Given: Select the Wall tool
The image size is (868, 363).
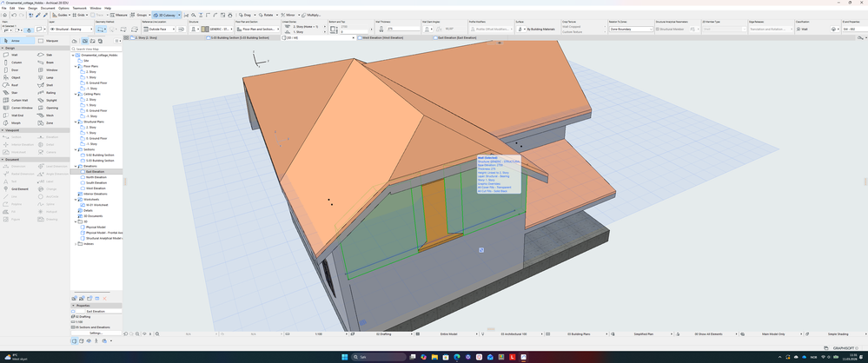Looking at the screenshot, I should coord(17,55).
